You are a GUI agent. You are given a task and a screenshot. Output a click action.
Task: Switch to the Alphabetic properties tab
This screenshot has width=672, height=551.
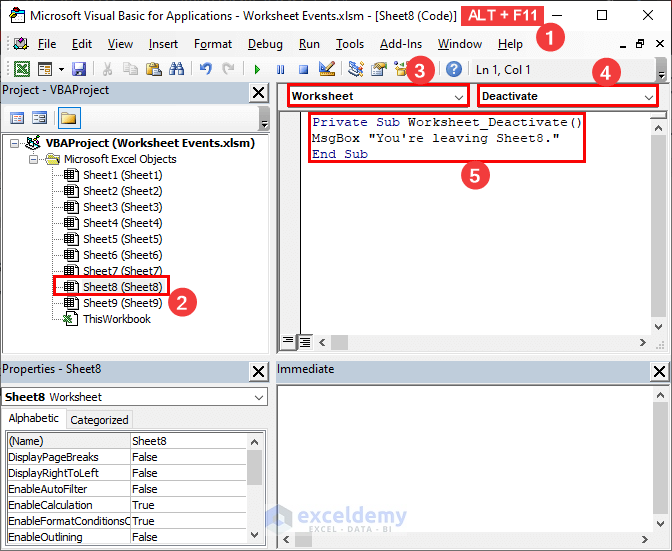34,418
